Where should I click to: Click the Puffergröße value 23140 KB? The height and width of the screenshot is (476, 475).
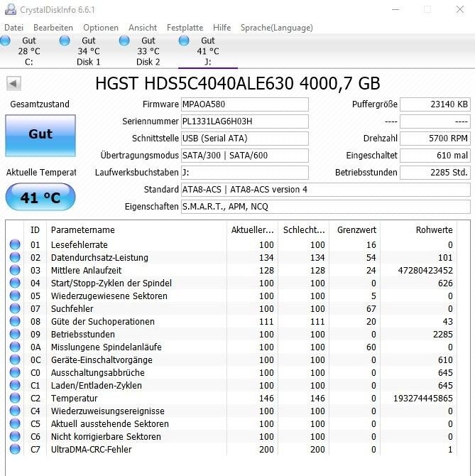pos(435,104)
